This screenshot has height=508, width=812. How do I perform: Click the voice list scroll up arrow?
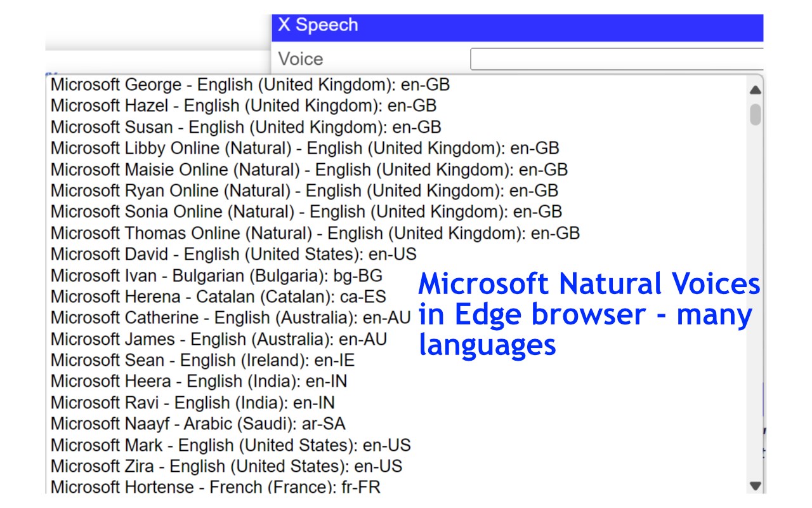point(755,90)
